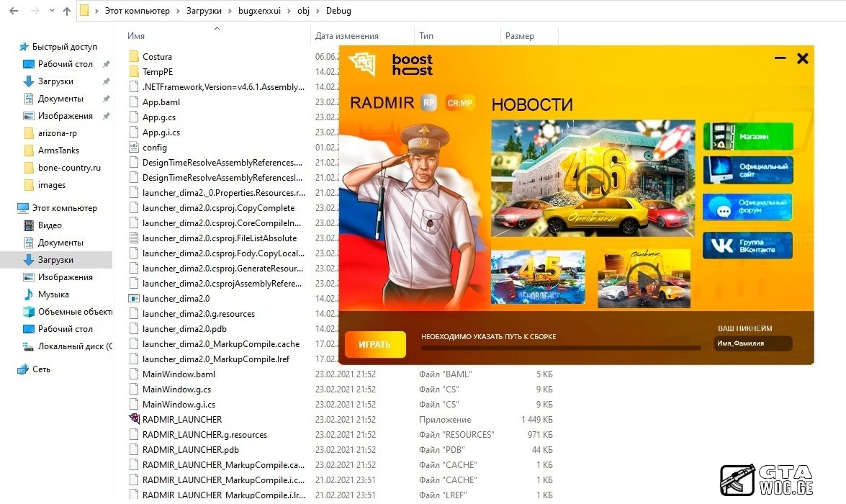Sort files by Имя column header
The image size is (846, 504).
(x=136, y=36)
